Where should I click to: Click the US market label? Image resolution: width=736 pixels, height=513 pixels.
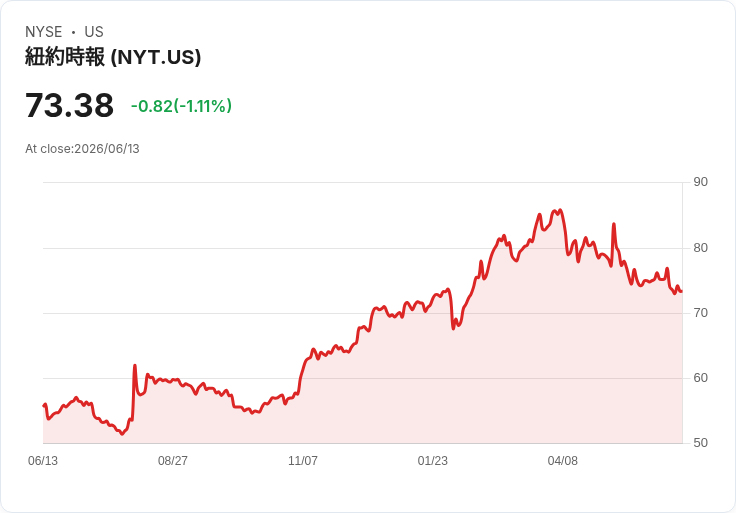(94, 32)
